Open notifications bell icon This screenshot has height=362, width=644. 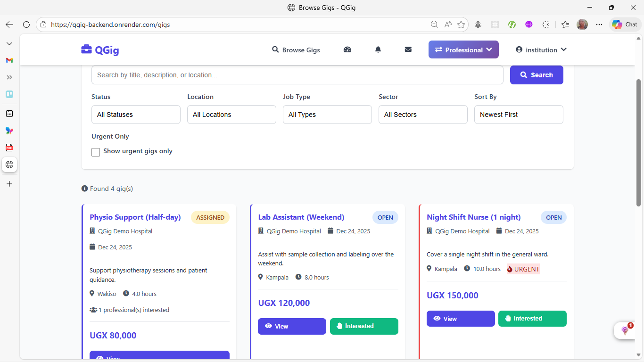point(378,49)
